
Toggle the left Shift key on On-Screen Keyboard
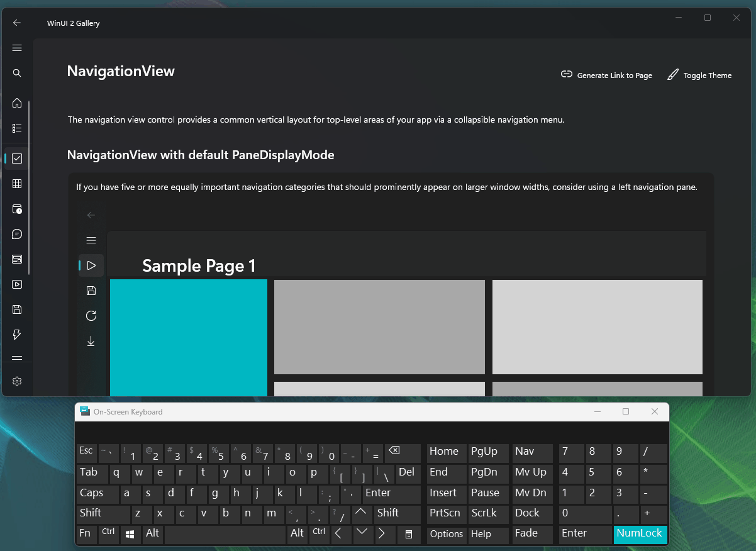click(x=103, y=515)
